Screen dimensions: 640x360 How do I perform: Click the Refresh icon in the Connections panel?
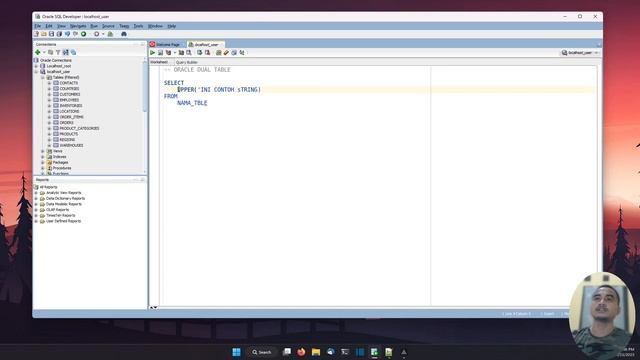(51, 52)
